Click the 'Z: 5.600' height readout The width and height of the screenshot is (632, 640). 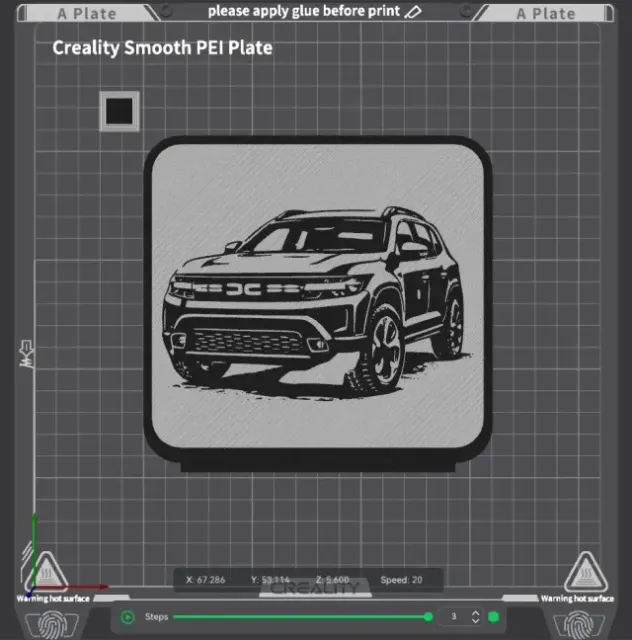[332, 580]
